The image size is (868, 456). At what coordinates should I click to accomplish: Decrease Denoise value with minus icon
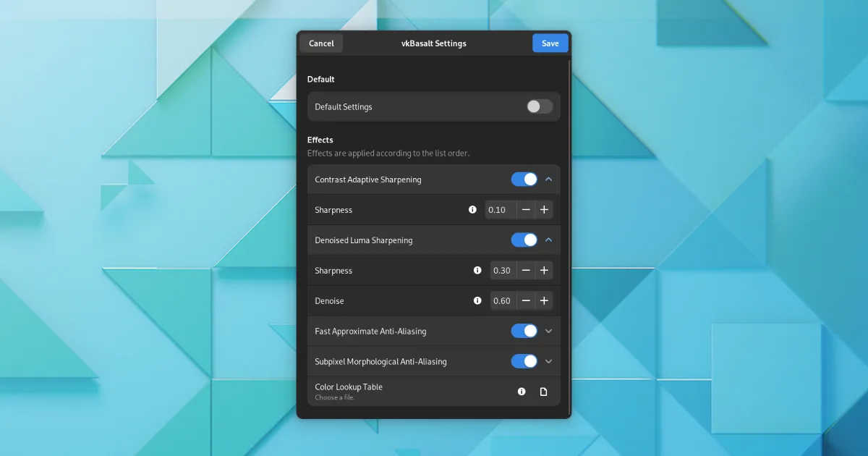(x=526, y=301)
